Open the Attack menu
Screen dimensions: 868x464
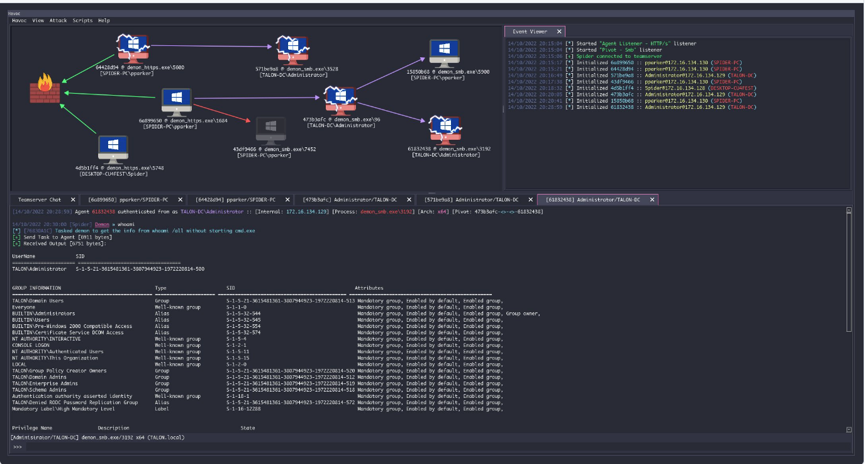pyautogui.click(x=58, y=21)
